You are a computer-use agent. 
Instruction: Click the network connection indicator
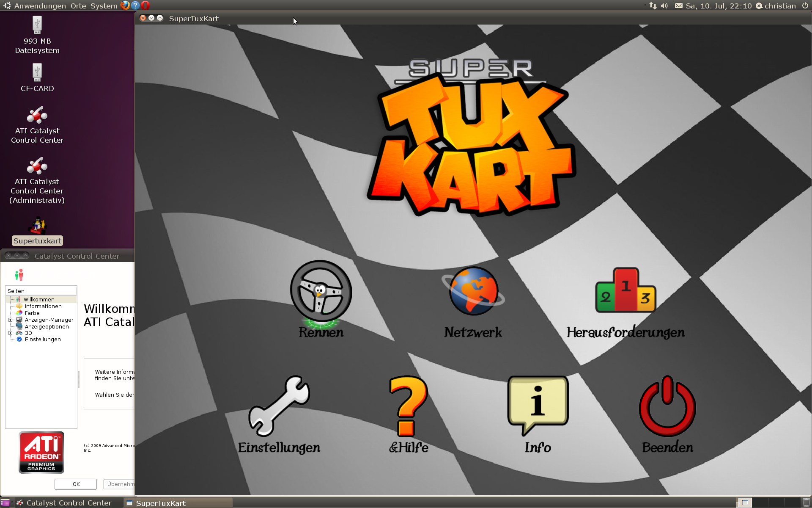(653, 6)
